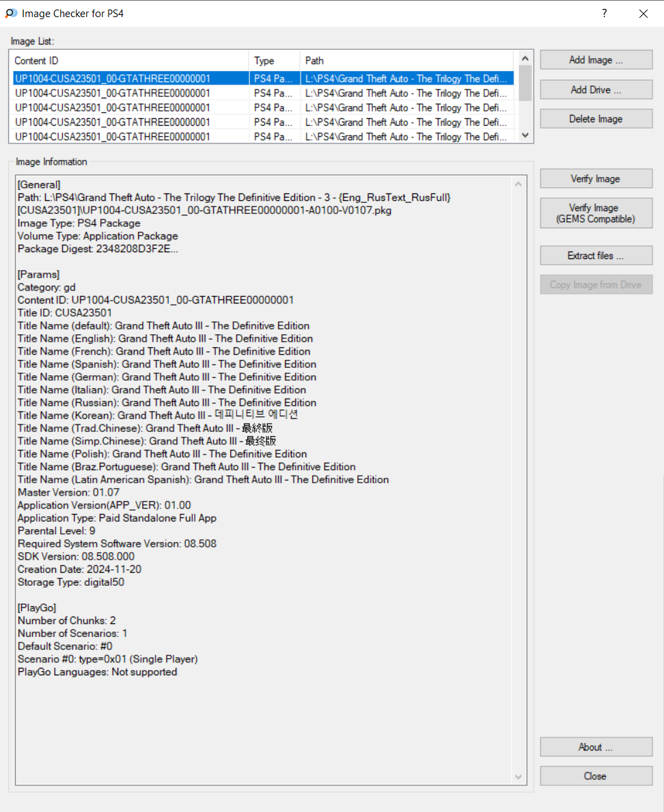This screenshot has height=812, width=664.
Task: Click the Title Name (French) line
Action: coord(164,351)
